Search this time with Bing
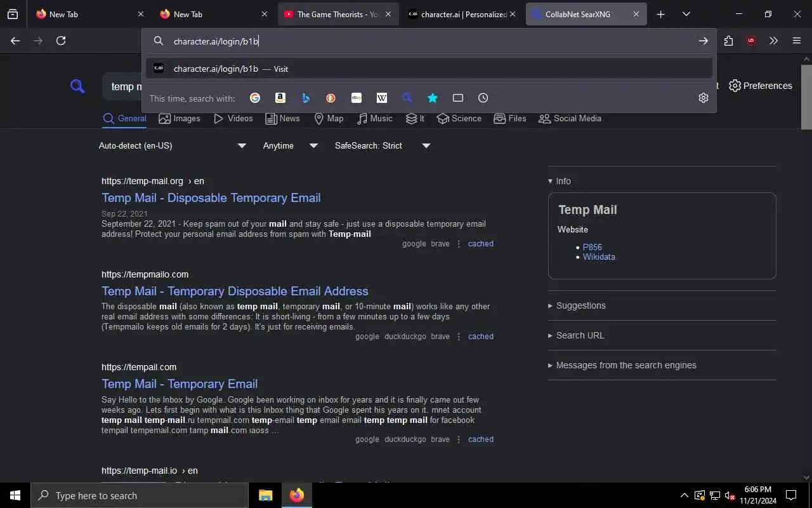Viewport: 812px width, 508px height. pos(306,98)
